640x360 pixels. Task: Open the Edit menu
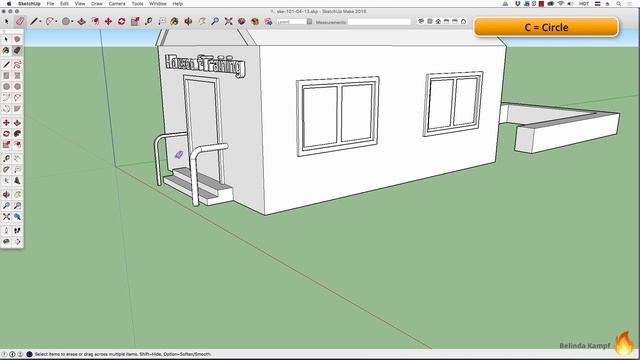[64, 4]
